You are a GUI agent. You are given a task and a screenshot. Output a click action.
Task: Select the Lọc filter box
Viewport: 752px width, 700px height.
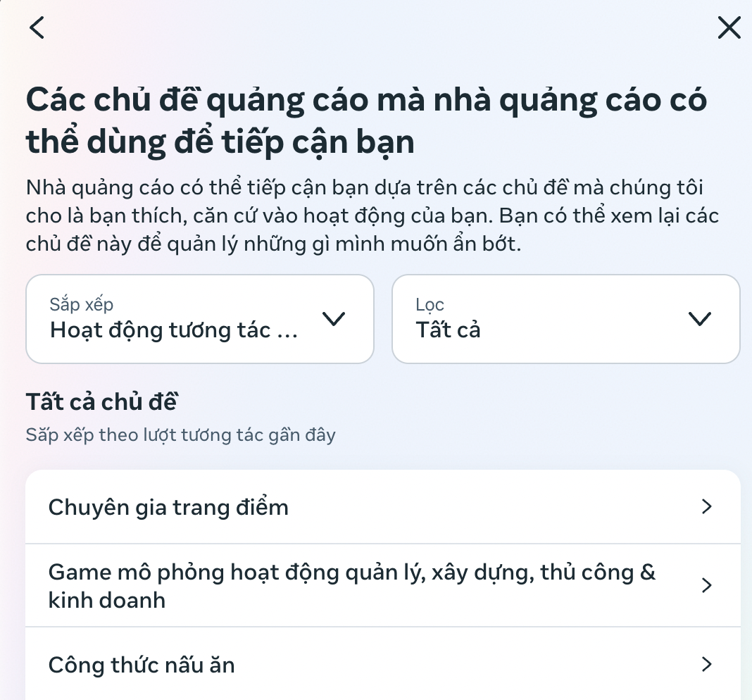566,318
